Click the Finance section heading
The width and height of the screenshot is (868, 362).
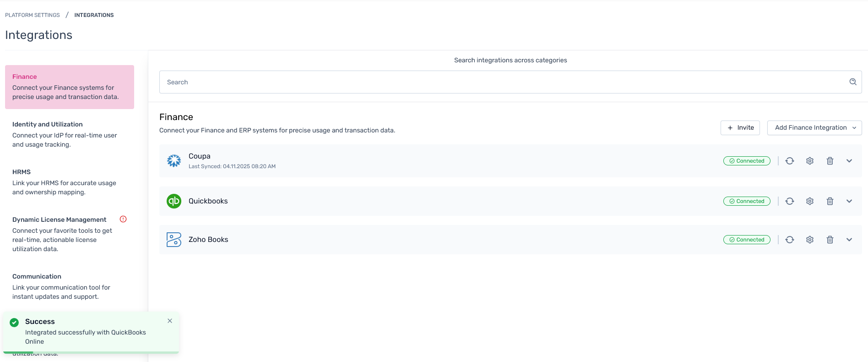point(176,117)
